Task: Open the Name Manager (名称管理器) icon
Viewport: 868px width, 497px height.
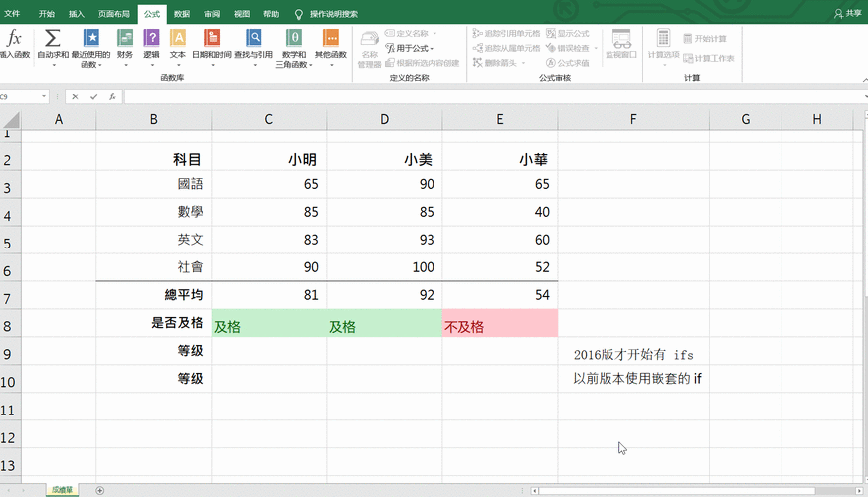Action: (x=369, y=40)
